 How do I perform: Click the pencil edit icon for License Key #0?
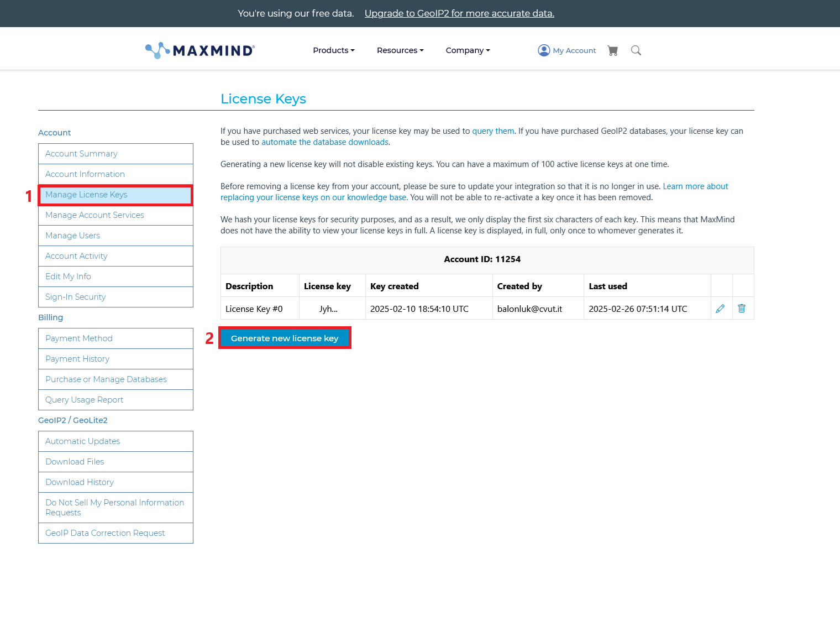coord(720,309)
